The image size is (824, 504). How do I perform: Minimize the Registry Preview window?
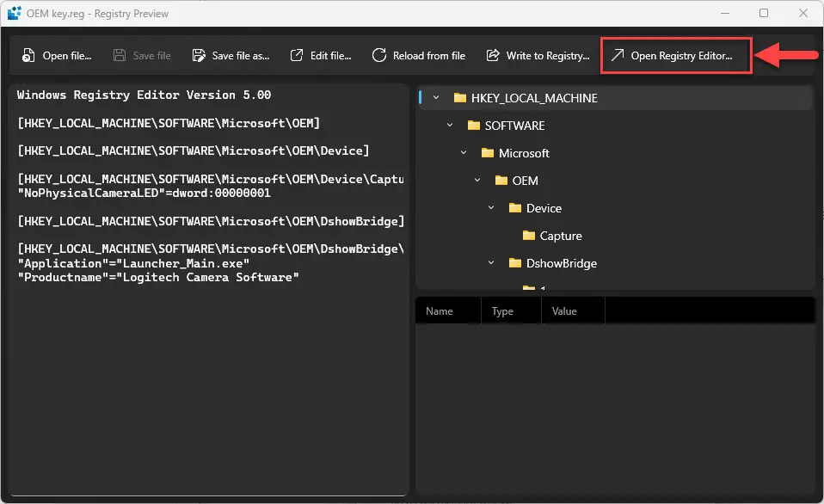pyautogui.click(x=725, y=13)
